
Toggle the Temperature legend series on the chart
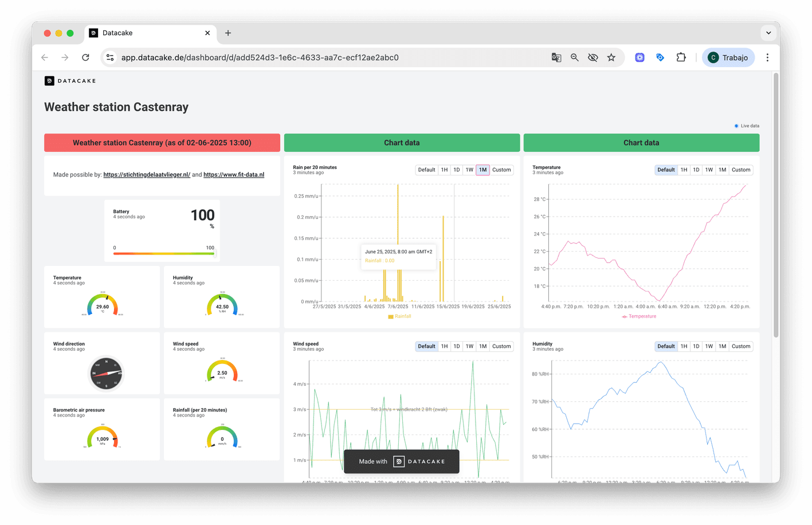pyautogui.click(x=639, y=316)
